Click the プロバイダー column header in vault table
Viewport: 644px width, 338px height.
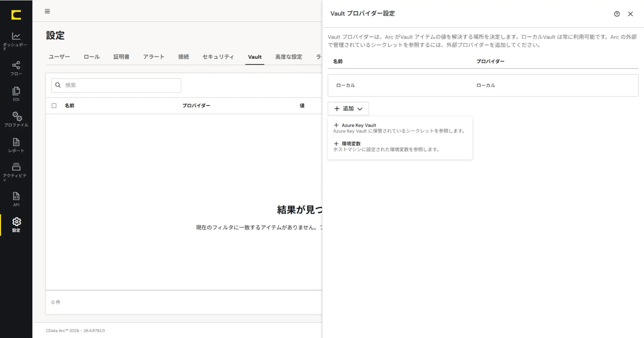tap(196, 106)
